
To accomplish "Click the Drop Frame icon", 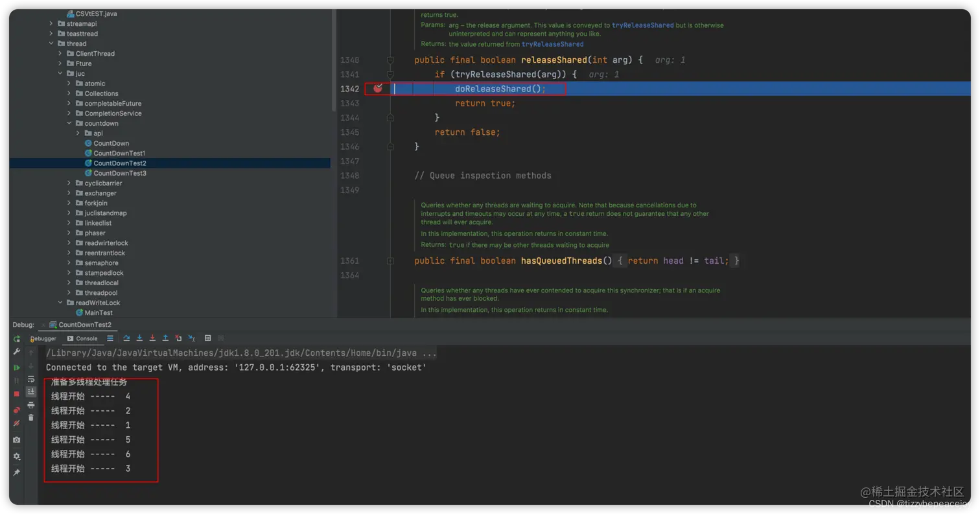I will tap(178, 338).
